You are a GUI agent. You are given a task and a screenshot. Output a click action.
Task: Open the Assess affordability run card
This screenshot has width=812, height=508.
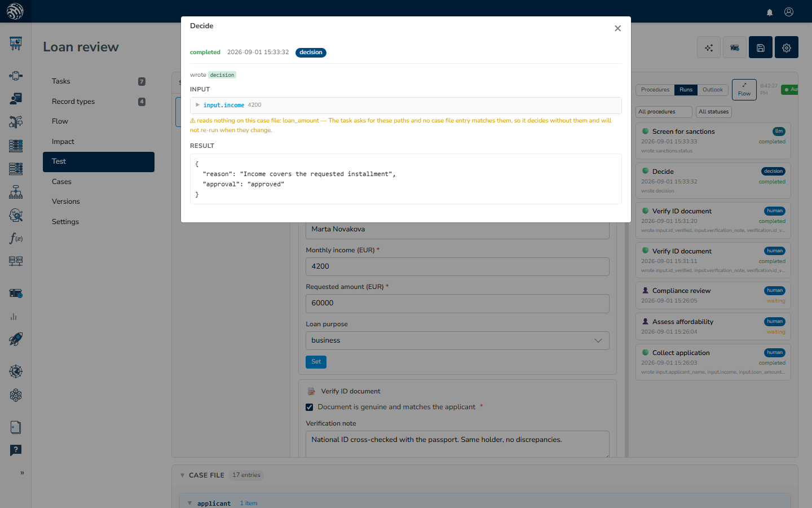coord(713,327)
